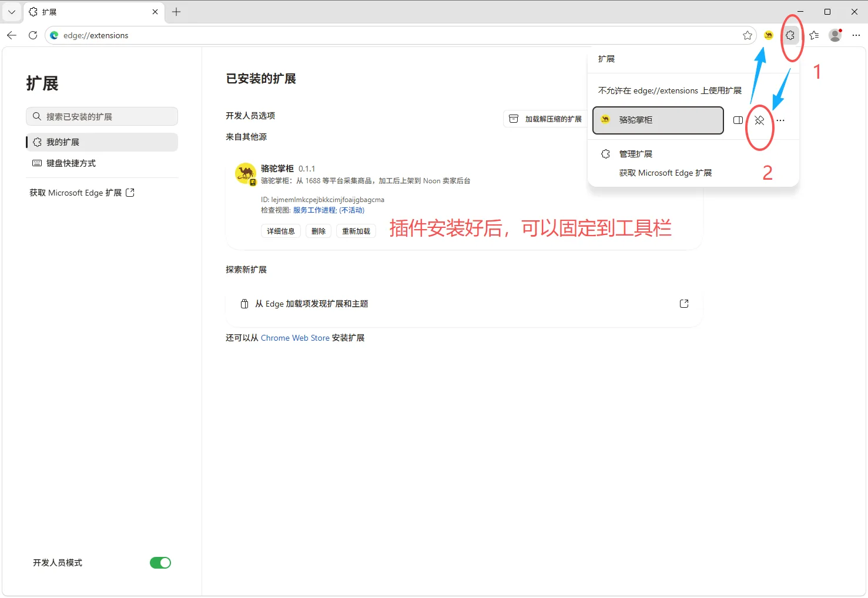Click the 已安装的扩展 heading
868x598 pixels.
(x=261, y=79)
